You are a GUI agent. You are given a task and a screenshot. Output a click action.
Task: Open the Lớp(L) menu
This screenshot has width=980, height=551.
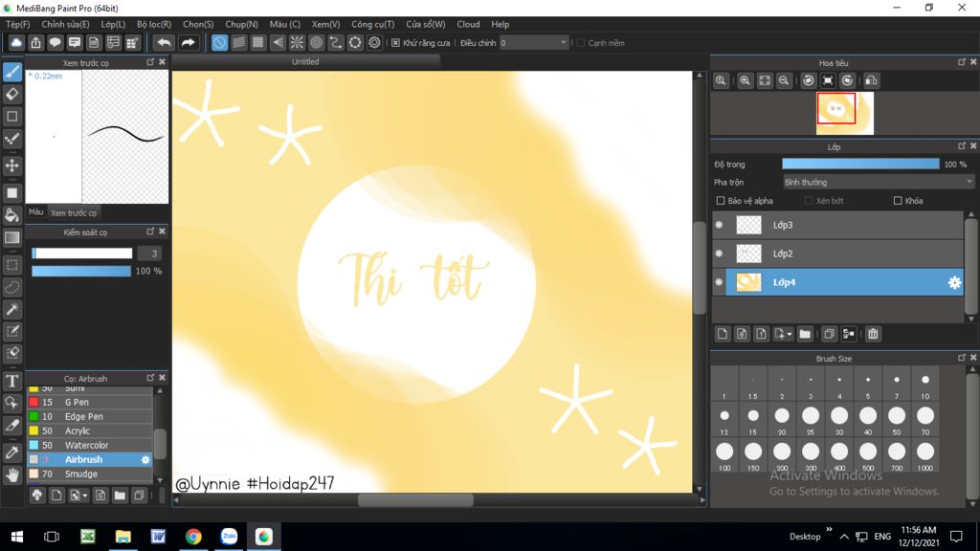pos(113,24)
